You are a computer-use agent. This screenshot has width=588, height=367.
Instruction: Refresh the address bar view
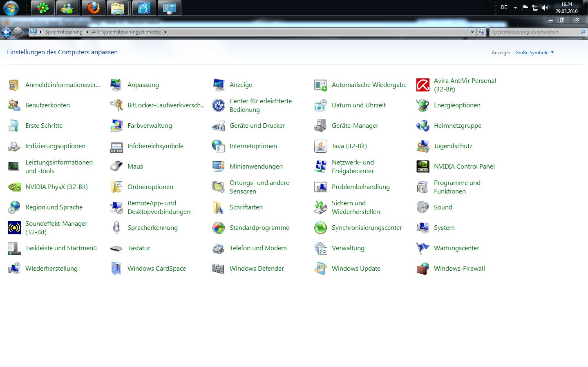481,32
